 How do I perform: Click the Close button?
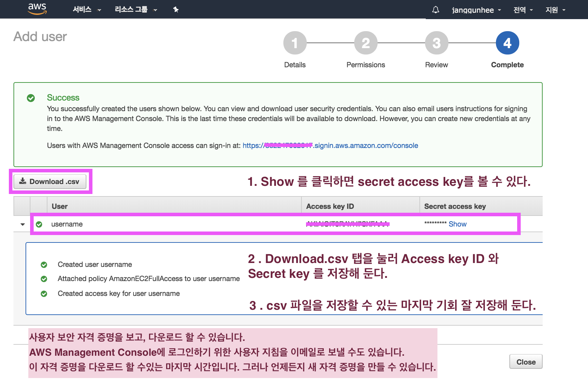click(526, 362)
